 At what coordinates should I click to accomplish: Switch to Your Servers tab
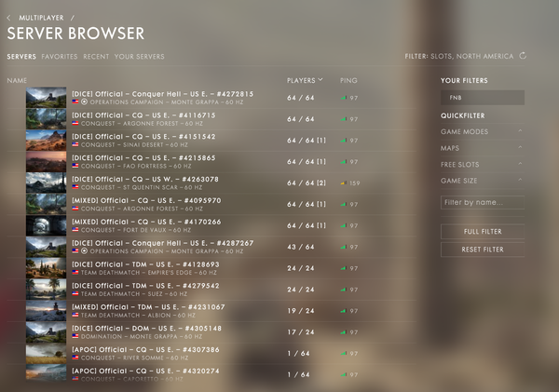(x=140, y=56)
